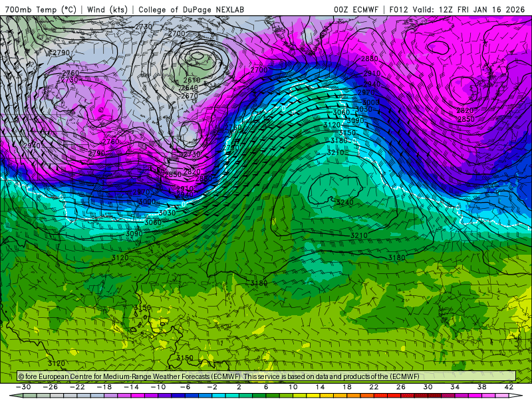Click the positive 18 value on the temperature scale

[346, 387]
